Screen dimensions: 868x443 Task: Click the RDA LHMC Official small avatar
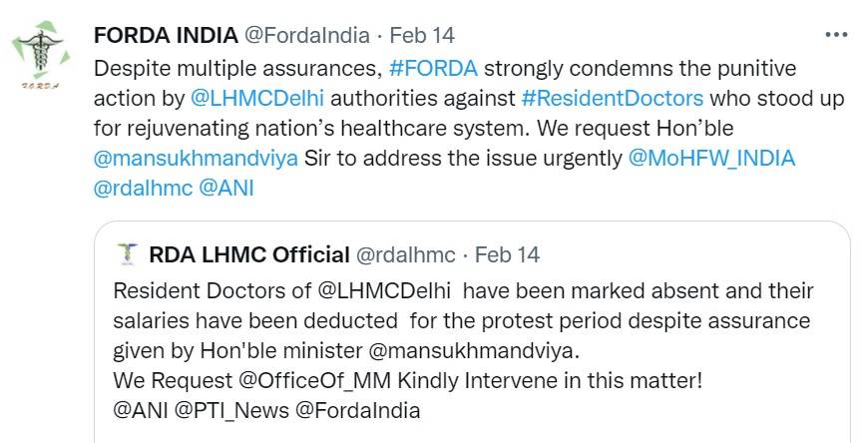(125, 254)
